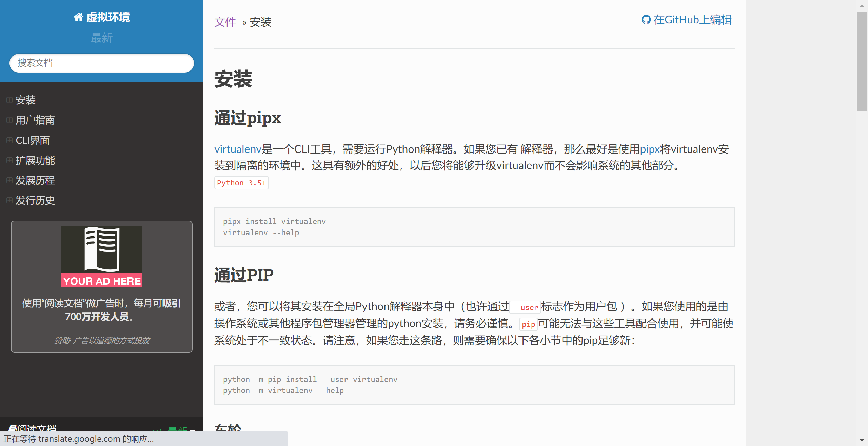Viewport: 868px width, 446px height.
Task: Click the 赞助 广告以道德的方式投放 link
Action: coord(102,340)
